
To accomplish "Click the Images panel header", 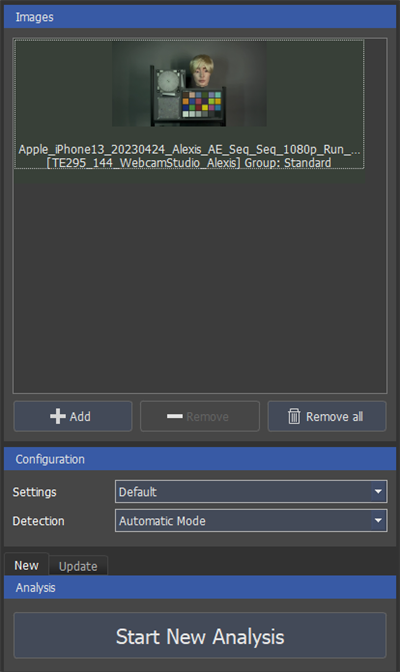I will (200, 17).
